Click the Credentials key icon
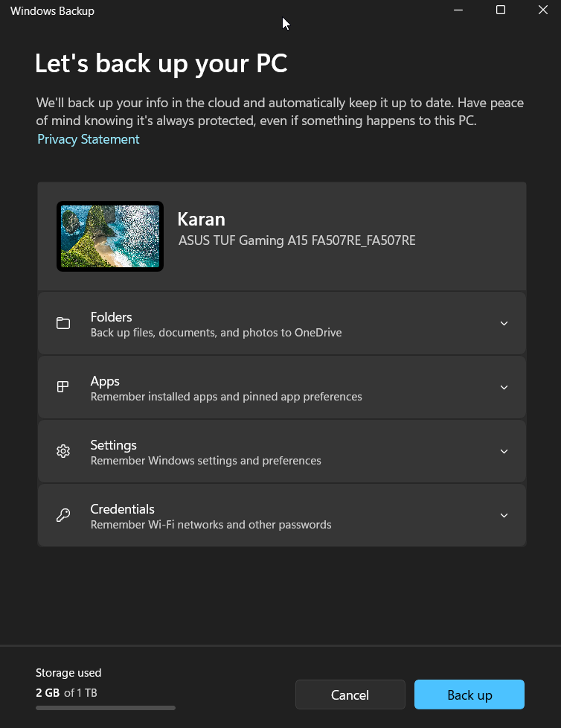 click(63, 515)
